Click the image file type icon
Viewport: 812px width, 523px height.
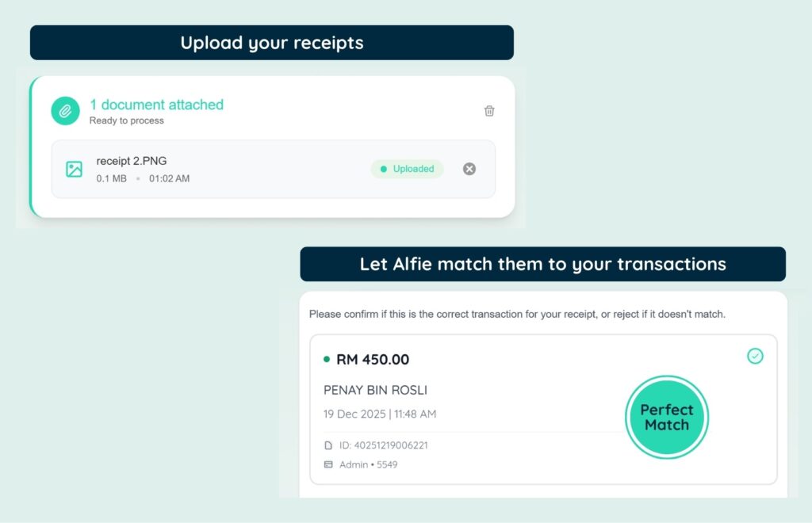tap(74, 169)
